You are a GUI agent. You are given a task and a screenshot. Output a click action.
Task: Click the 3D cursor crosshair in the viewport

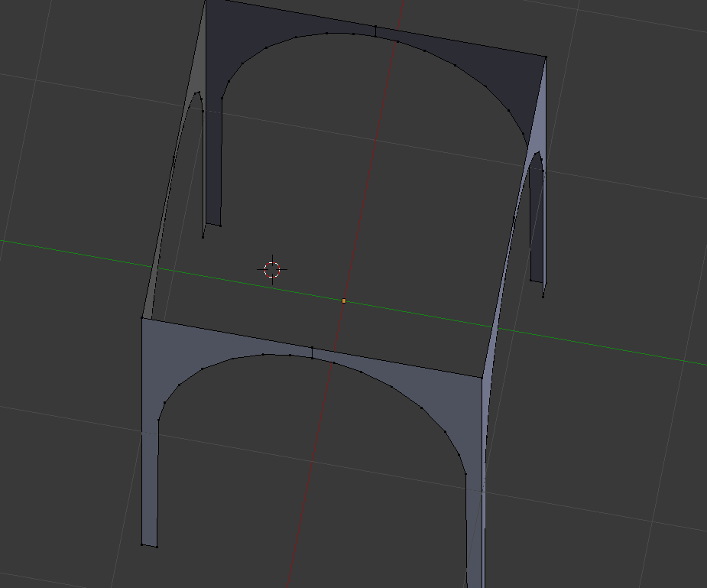click(272, 270)
